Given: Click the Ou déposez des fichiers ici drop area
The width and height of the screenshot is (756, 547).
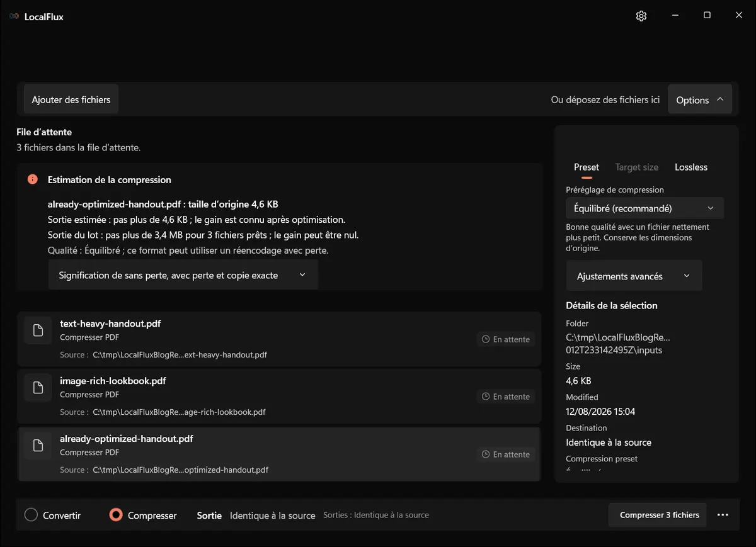Looking at the screenshot, I should tap(605, 99).
